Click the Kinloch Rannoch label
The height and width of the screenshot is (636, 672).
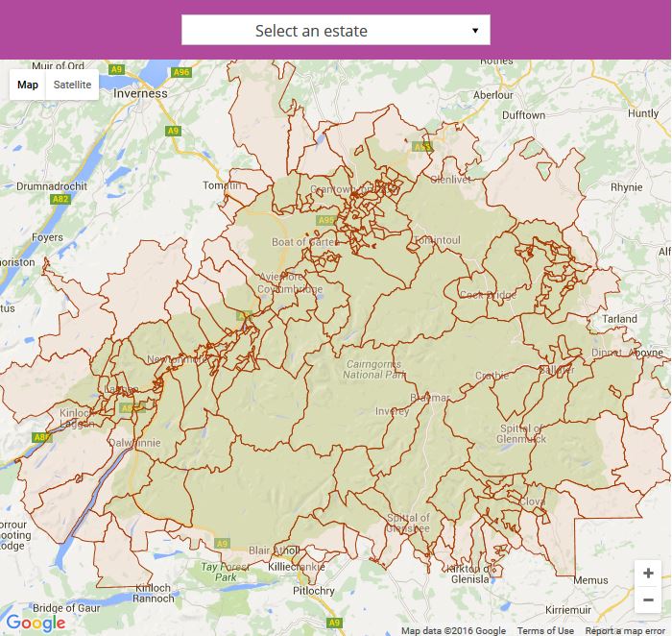tap(154, 593)
